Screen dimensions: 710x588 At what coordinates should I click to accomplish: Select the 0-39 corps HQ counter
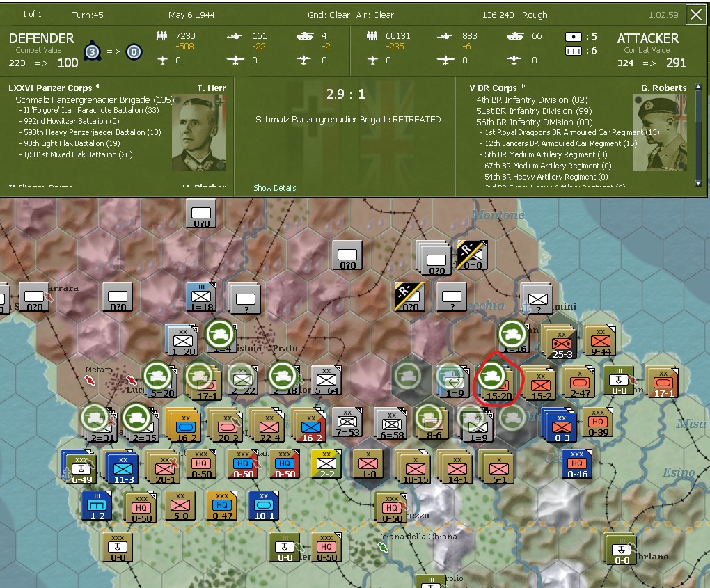pyautogui.click(x=598, y=422)
